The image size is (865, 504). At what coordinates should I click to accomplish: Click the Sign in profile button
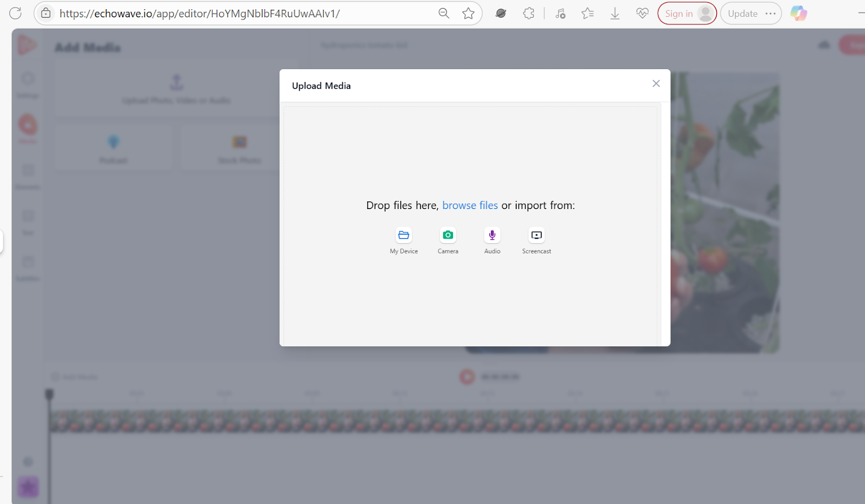(687, 14)
